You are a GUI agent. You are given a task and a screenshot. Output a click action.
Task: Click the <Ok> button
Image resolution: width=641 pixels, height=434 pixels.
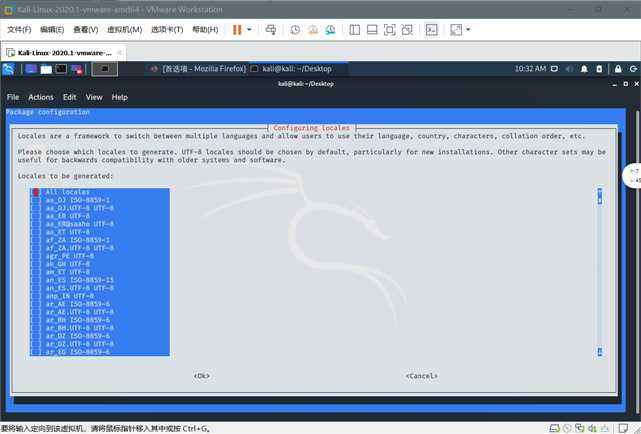[x=202, y=376]
